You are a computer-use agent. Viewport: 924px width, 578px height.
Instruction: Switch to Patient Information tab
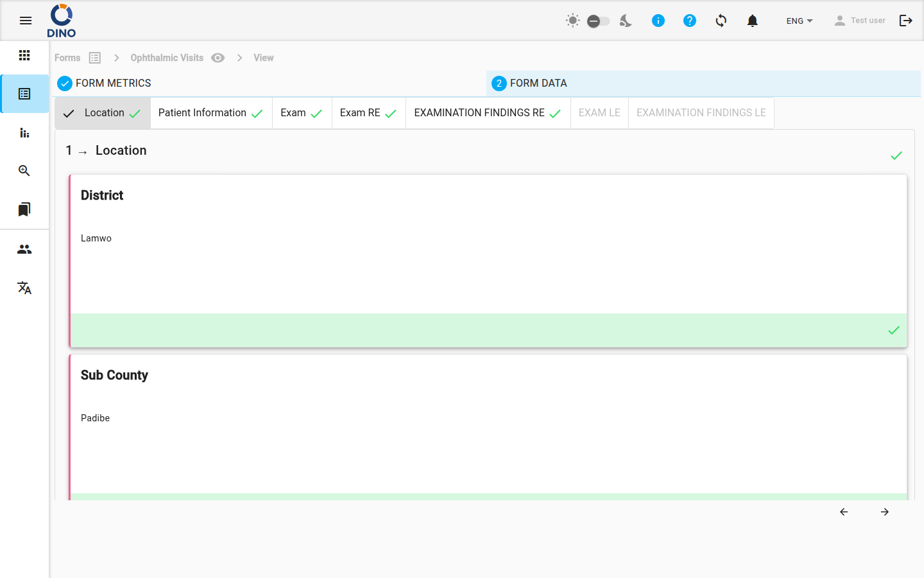point(211,113)
